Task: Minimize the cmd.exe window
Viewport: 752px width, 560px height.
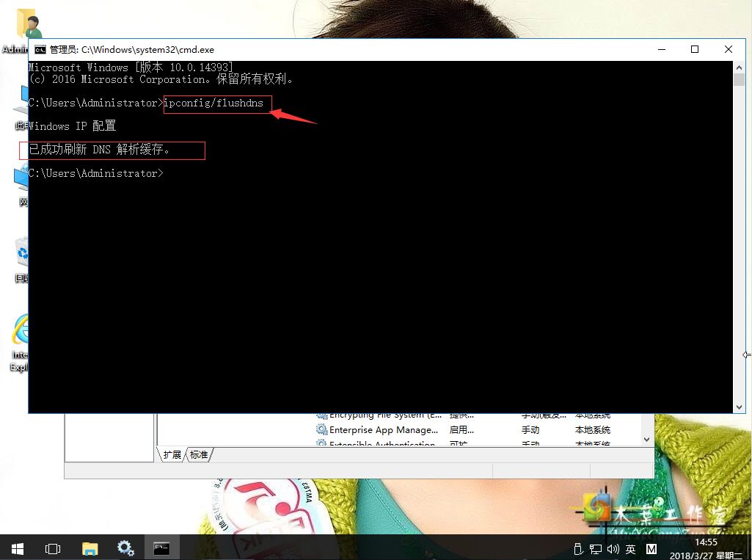Action: [662, 49]
